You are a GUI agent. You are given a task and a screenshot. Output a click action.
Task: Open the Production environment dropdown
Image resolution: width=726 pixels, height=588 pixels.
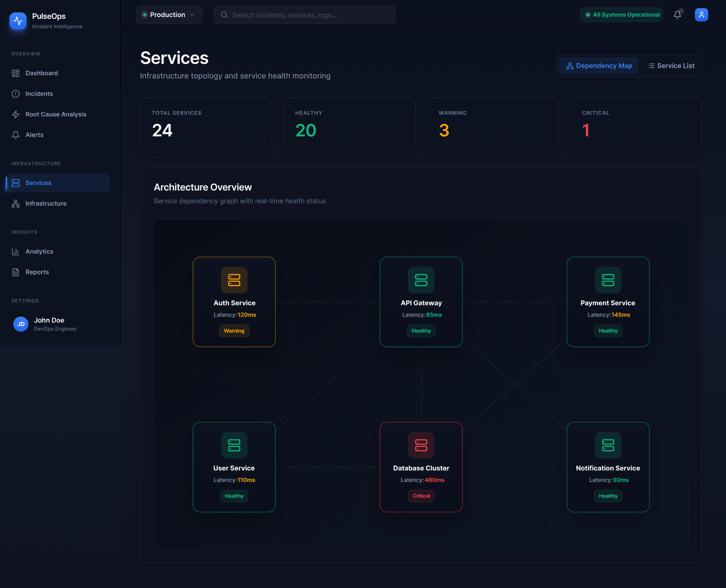pos(169,15)
